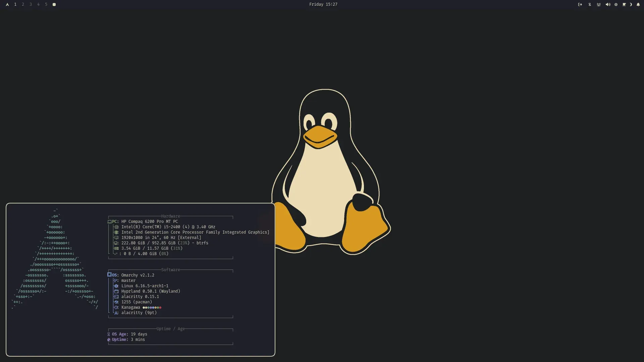Click the Intel 2nd Generation Core Processor text

(x=195, y=232)
